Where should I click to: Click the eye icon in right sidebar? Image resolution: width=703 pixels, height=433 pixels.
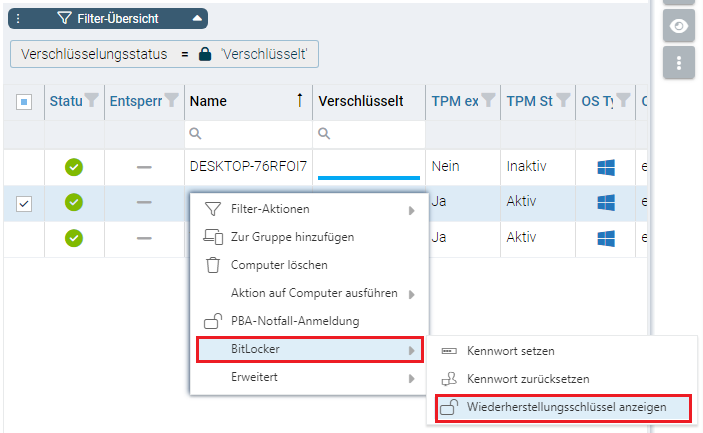point(679,26)
